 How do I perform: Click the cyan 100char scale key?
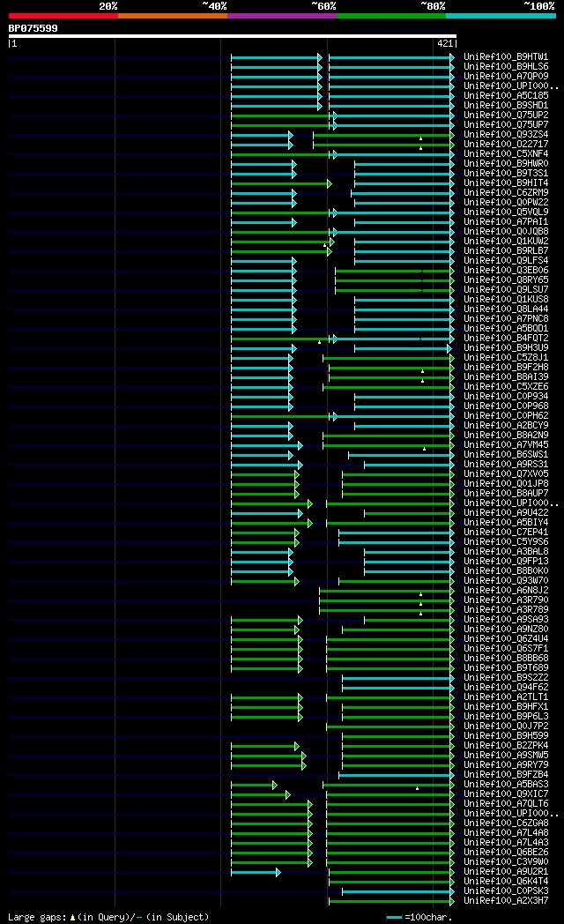395,918
